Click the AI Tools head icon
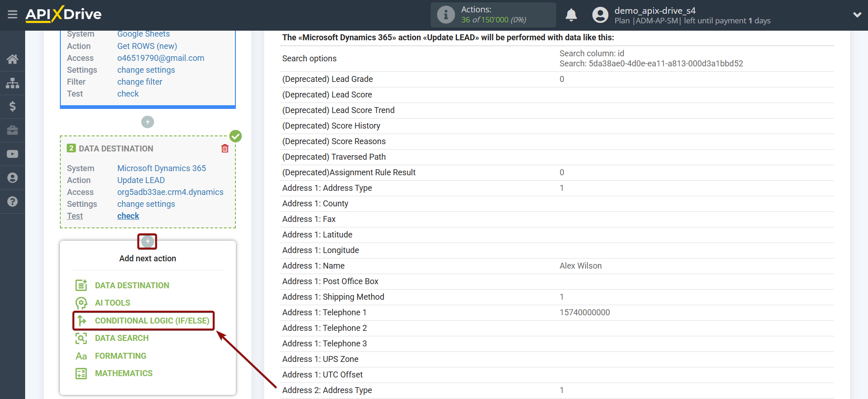 click(x=81, y=303)
